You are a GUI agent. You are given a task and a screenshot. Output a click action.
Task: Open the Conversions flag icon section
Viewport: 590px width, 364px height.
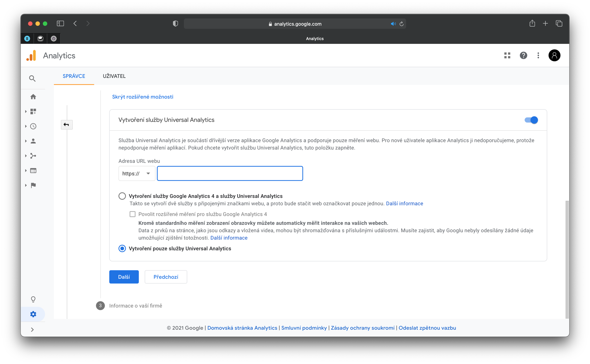coord(33,185)
